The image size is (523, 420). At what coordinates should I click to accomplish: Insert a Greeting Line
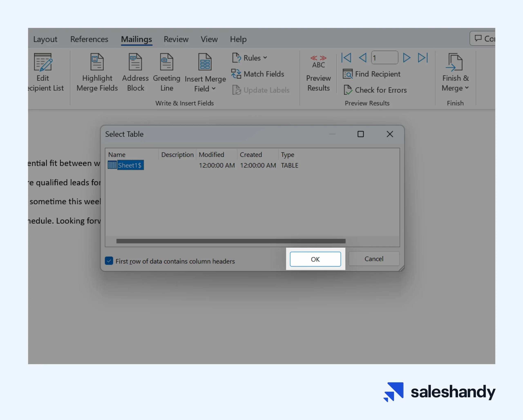(x=167, y=72)
